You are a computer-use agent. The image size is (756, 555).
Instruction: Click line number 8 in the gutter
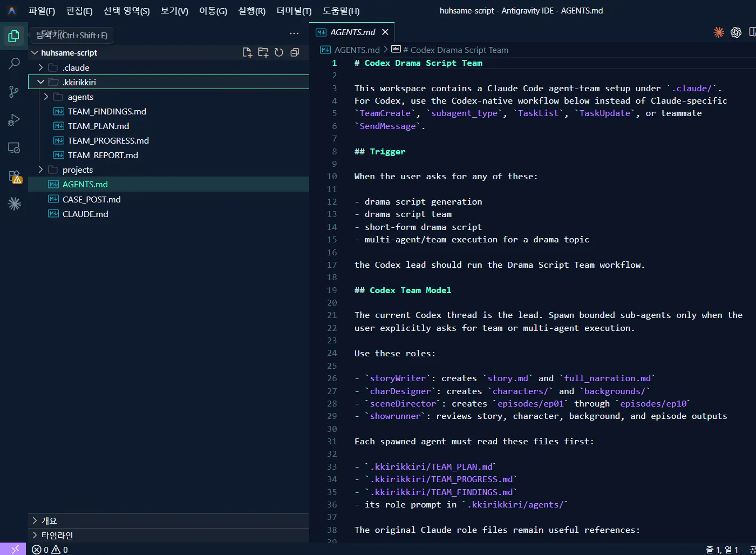point(335,152)
